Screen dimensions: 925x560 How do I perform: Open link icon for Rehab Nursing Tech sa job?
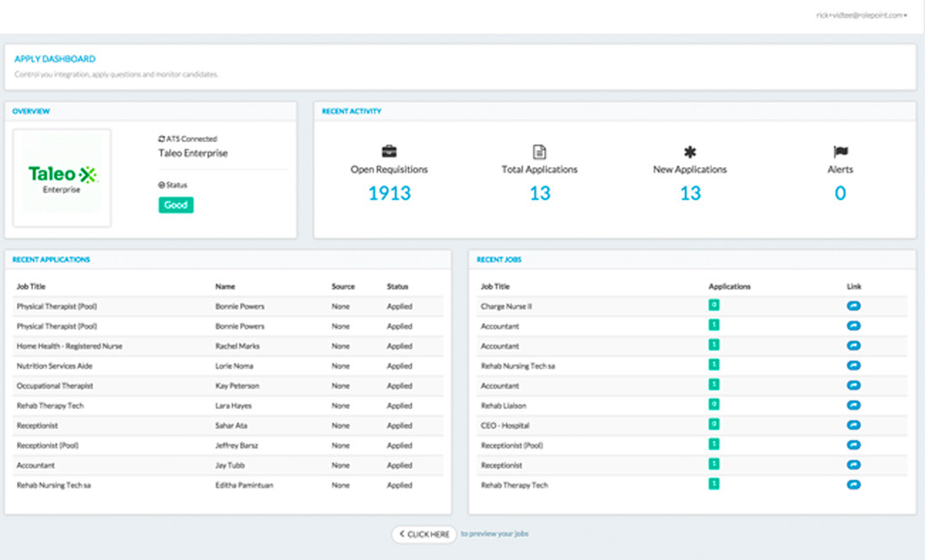(853, 365)
